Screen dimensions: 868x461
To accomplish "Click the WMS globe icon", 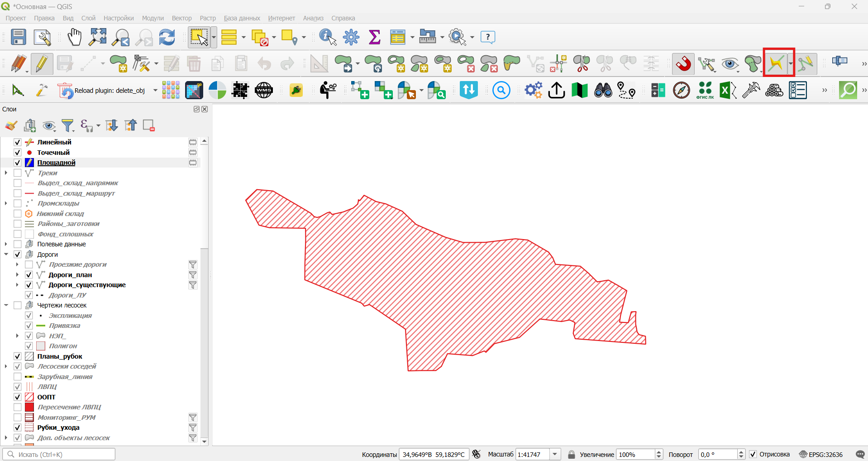I will (x=264, y=90).
